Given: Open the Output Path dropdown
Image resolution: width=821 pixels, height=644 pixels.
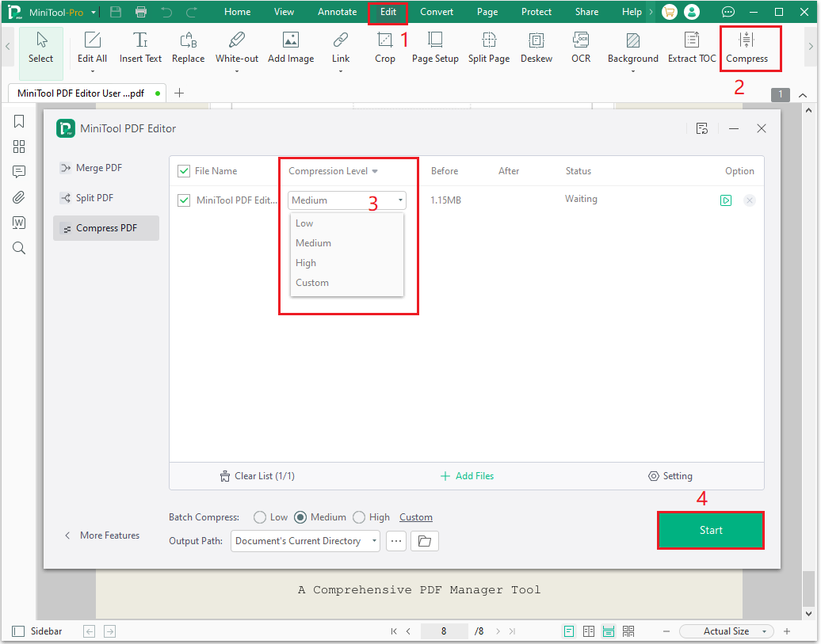Looking at the screenshot, I should pyautogui.click(x=305, y=541).
